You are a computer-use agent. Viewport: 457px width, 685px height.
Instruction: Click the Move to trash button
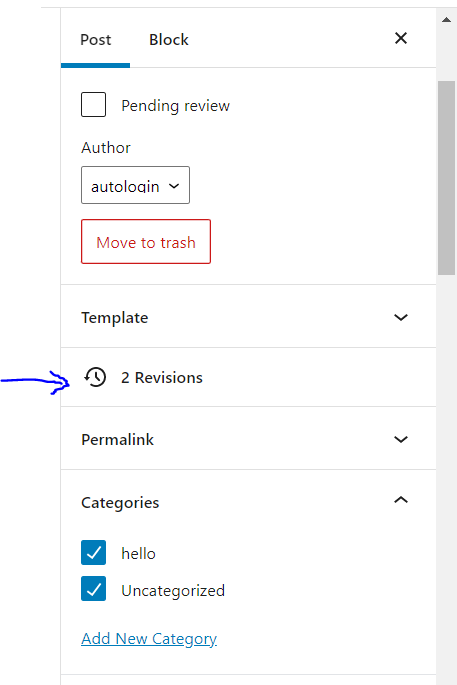(146, 242)
